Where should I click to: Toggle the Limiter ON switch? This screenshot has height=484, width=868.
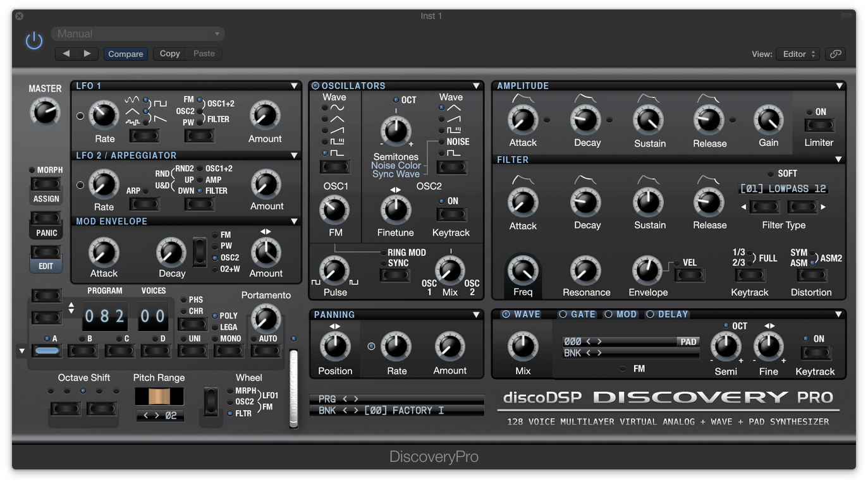819,125
